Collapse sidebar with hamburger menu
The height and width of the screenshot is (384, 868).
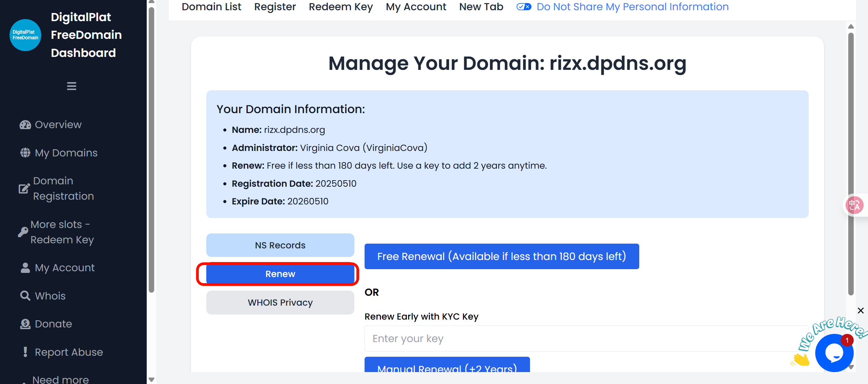click(x=71, y=86)
